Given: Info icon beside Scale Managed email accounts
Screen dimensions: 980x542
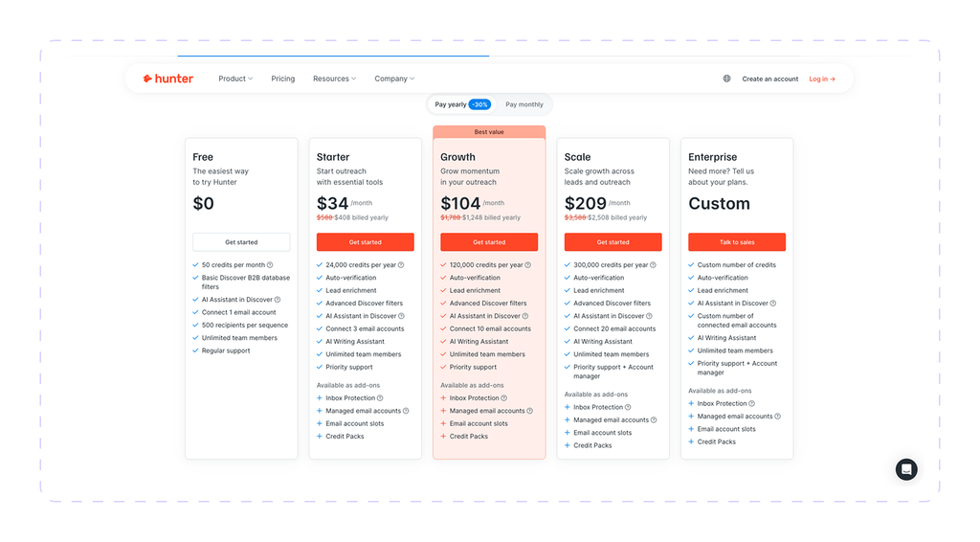Looking at the screenshot, I should click(654, 420).
